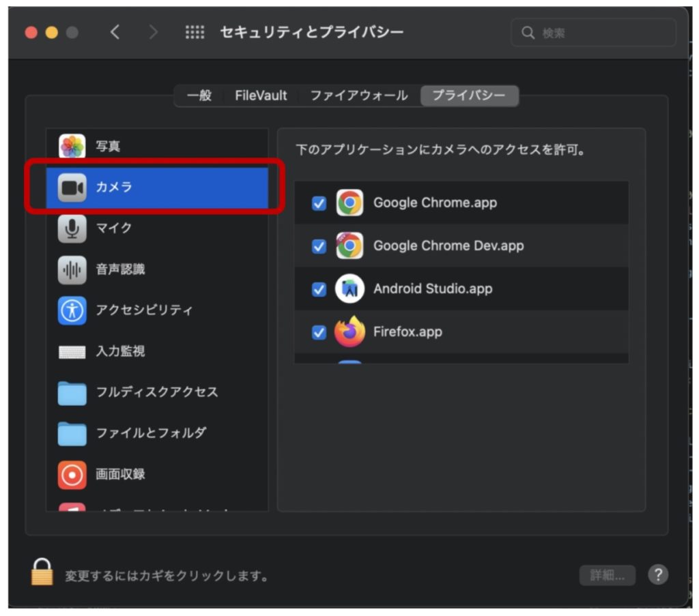This screenshot has height=616, width=699.
Task: Open 音声認識 speech recognition icon
Action: 72,269
